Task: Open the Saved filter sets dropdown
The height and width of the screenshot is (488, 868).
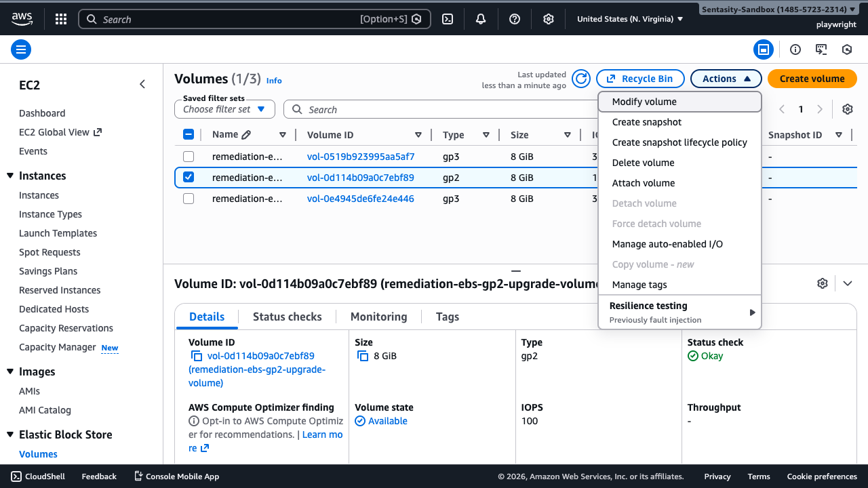Action: pos(224,109)
